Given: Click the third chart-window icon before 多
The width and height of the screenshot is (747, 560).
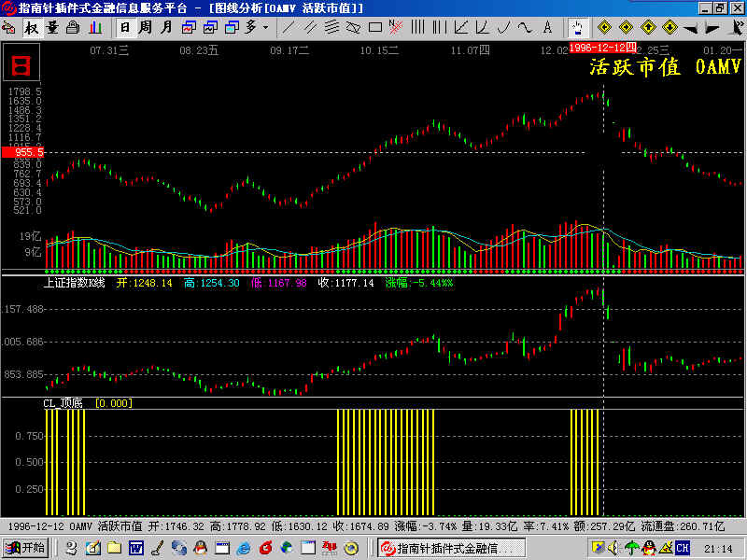Looking at the screenshot, I should click(x=232, y=28).
